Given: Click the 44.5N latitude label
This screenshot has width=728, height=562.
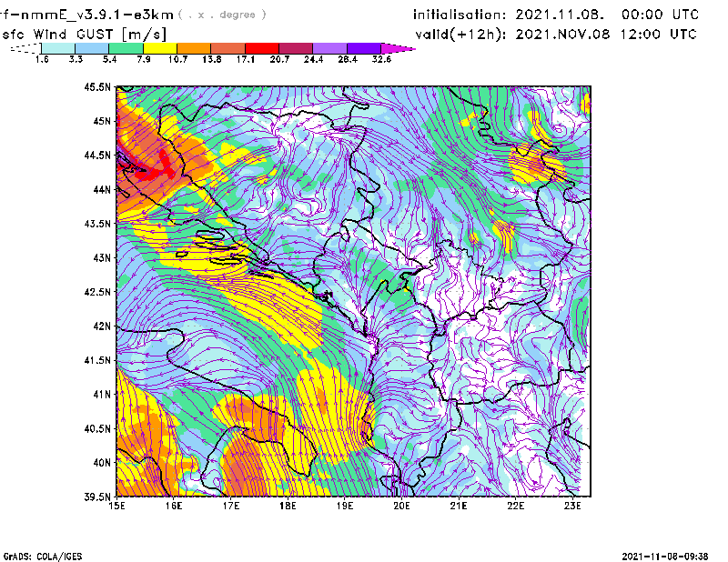Looking at the screenshot, I should (x=97, y=155).
